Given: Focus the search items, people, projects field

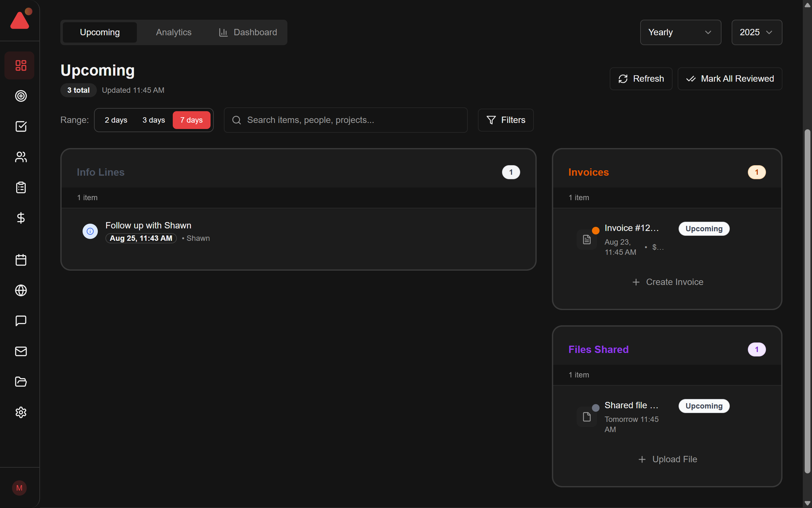Looking at the screenshot, I should [346, 120].
